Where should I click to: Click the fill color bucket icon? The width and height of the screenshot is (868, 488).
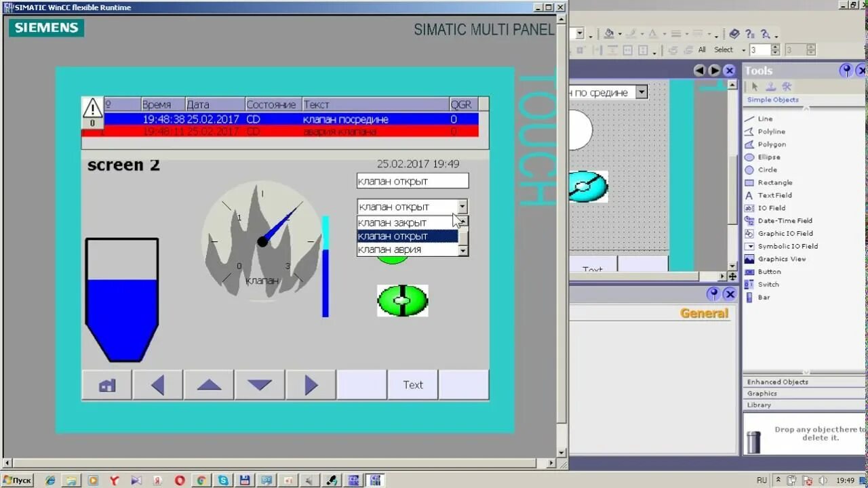pyautogui.click(x=609, y=33)
